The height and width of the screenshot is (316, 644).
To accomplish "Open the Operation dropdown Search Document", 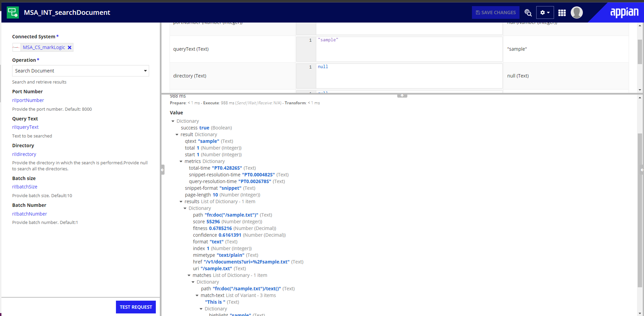I will click(x=80, y=71).
